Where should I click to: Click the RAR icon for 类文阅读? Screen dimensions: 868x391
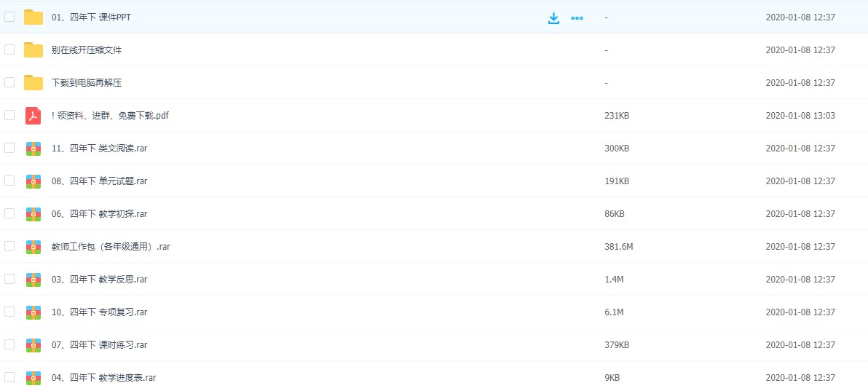click(x=33, y=149)
